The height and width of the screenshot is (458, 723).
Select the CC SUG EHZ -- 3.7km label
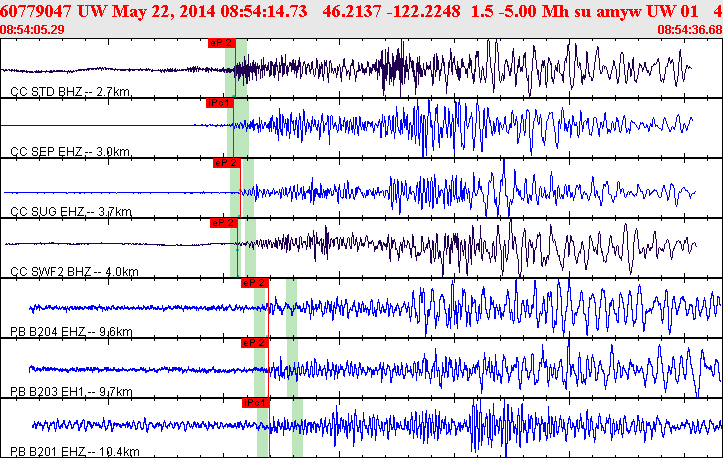tap(71, 212)
